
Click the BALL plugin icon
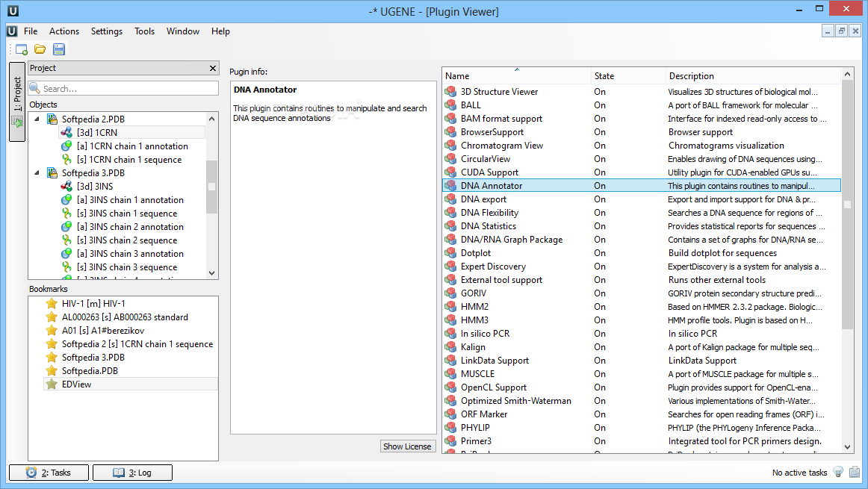click(451, 105)
